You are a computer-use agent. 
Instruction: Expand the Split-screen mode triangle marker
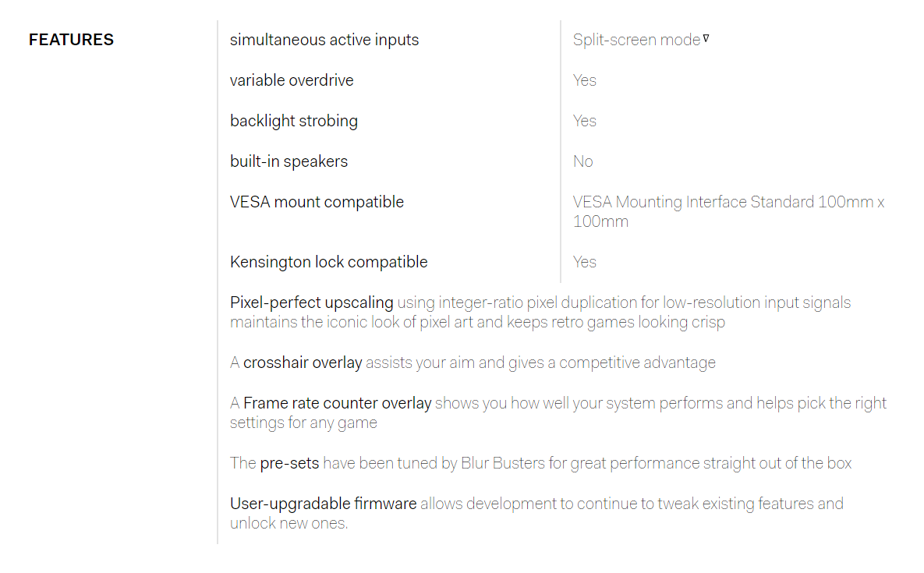706,38
